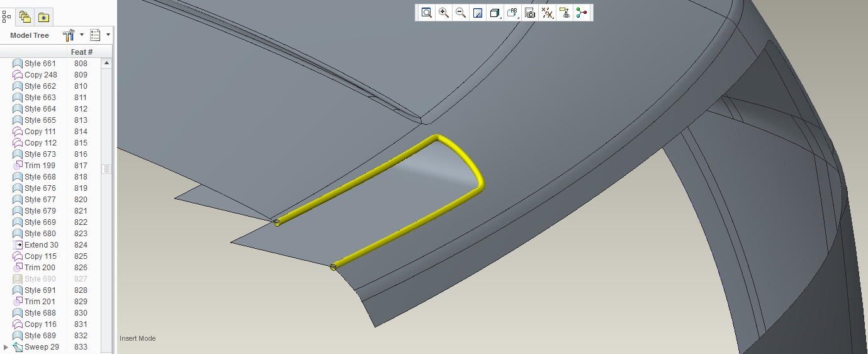Select the Style 691 feature
The height and width of the screenshot is (354, 868).
tap(40, 290)
